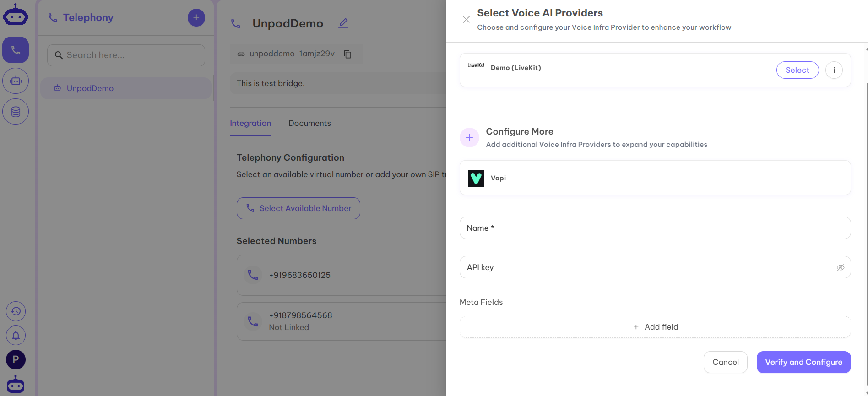Expand Configure More with the plus icon
Viewport: 868px width, 396px height.
click(469, 137)
